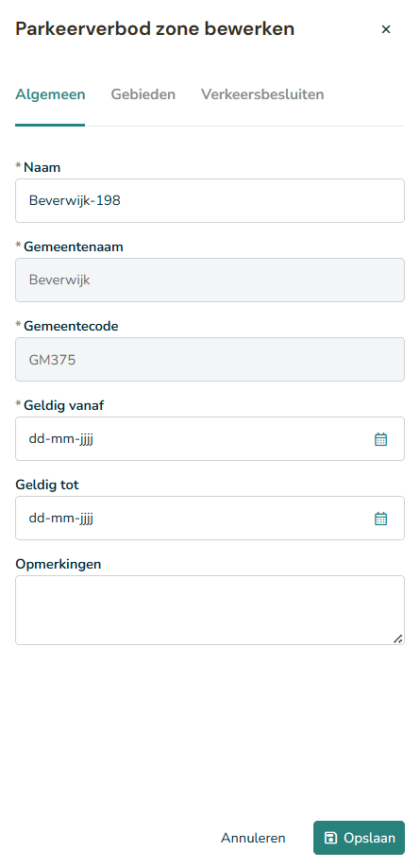Switch to the Gebieden tab
Screen dimensions: 420x868
coord(143,94)
